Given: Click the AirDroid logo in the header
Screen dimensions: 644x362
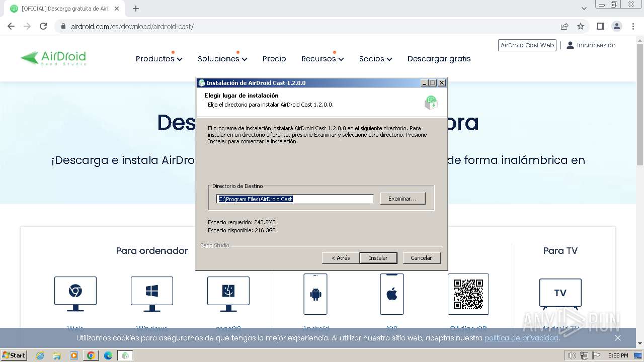Looking at the screenshot, I should (x=53, y=58).
